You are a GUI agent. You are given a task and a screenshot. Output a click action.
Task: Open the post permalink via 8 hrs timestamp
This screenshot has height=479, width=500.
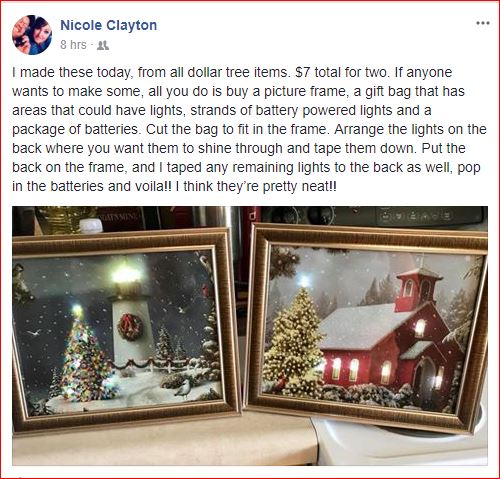73,45
